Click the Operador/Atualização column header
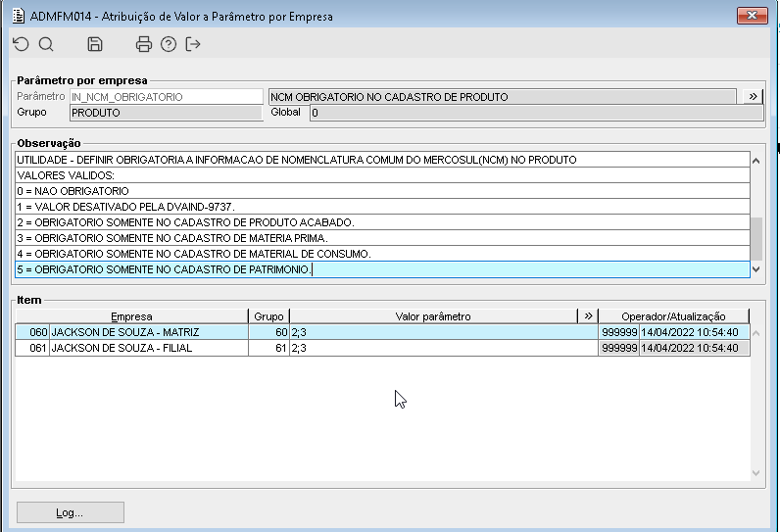Image resolution: width=780 pixels, height=532 pixels. (673, 316)
